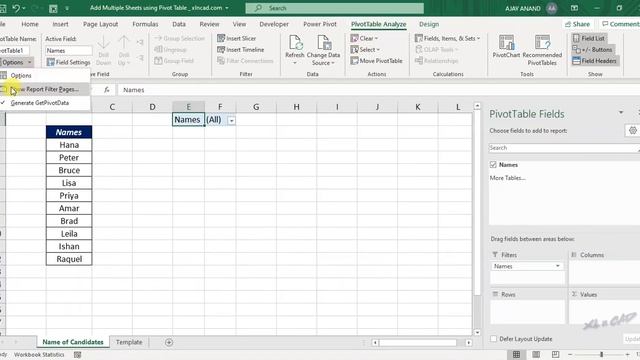
Task: Open Customize Quick Access Toolbar dropdown
Action: [x=67, y=8]
